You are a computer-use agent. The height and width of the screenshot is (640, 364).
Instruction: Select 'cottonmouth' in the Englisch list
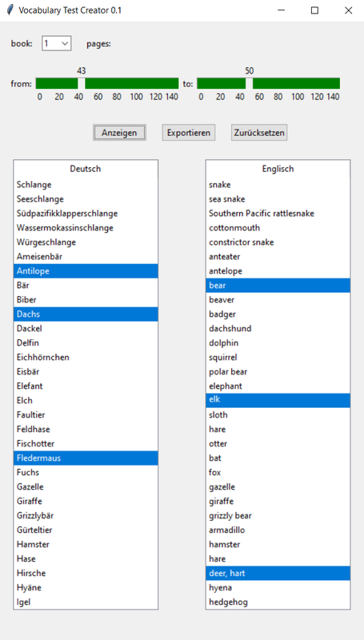pos(278,228)
